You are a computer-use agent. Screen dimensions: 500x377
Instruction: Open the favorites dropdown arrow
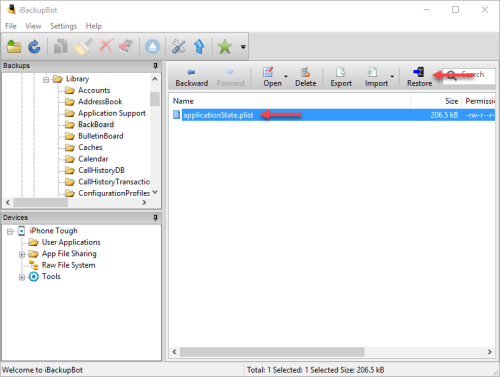pyautogui.click(x=243, y=47)
